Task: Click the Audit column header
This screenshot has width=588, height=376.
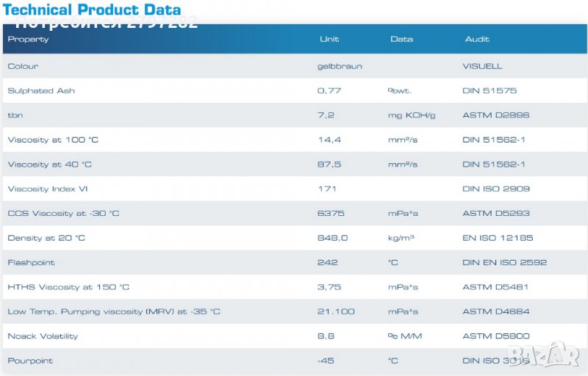Action: pos(476,39)
